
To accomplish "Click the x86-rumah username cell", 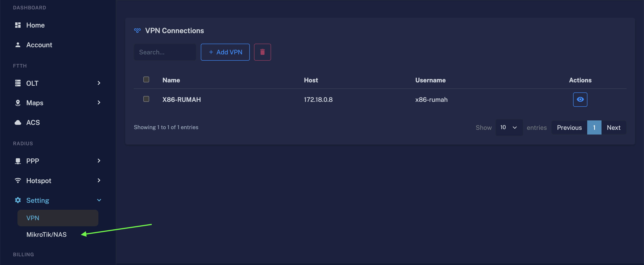I will coord(431,100).
